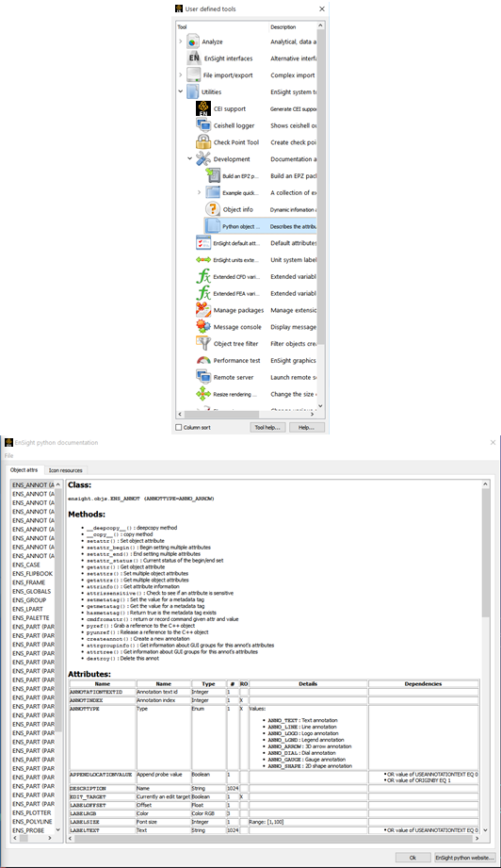Click the EDIT_TARGET attribute cell
This screenshot has height=868, width=501.
pos(103,796)
